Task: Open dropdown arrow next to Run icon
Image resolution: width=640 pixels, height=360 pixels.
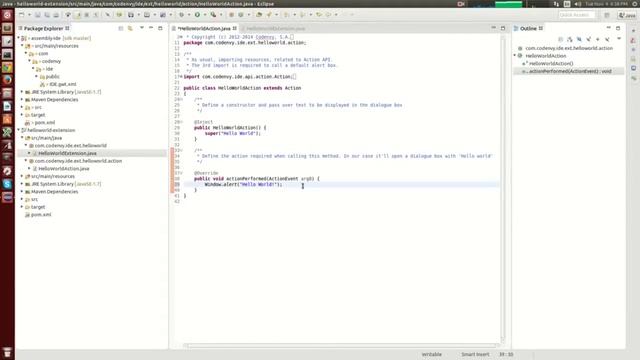Action: pyautogui.click(x=204, y=15)
